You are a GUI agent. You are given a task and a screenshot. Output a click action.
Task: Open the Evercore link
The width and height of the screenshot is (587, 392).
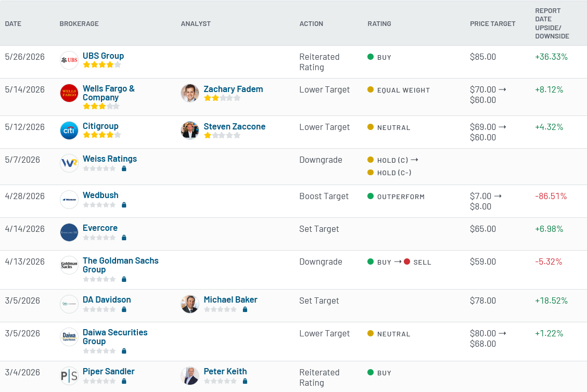[100, 228]
